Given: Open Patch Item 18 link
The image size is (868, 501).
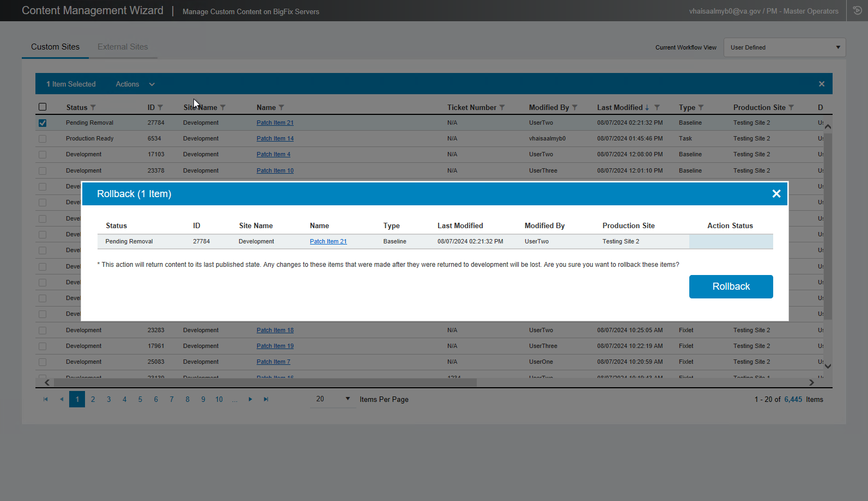Looking at the screenshot, I should pyautogui.click(x=275, y=330).
